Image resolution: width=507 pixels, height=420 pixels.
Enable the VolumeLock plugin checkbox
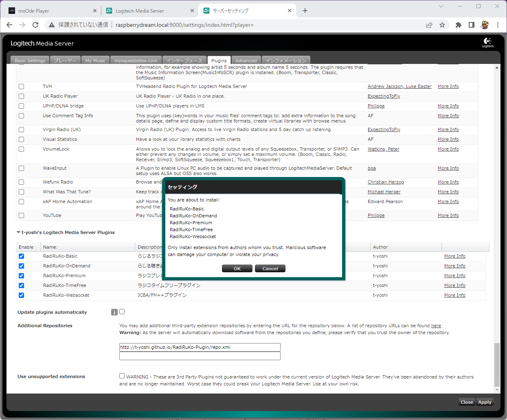click(x=21, y=149)
